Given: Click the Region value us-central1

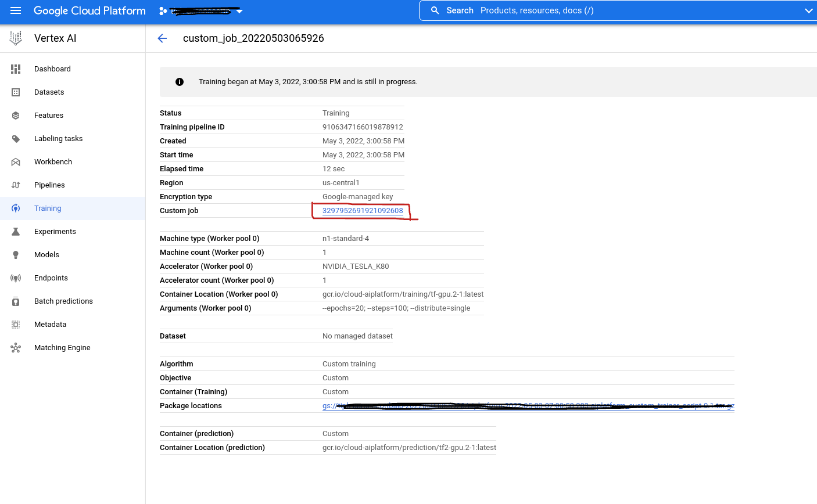Looking at the screenshot, I should coord(341,183).
